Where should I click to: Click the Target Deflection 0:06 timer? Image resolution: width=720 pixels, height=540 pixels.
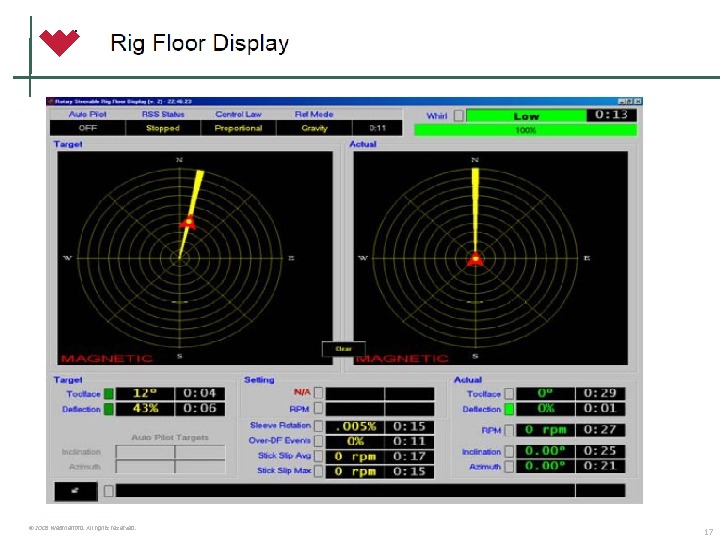tap(200, 409)
